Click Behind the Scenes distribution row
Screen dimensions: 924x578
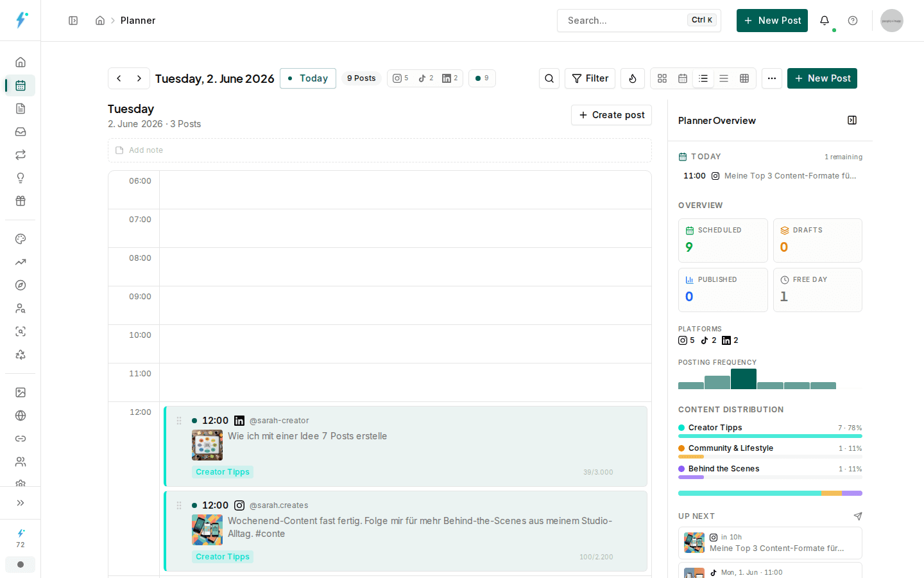tap(770, 472)
